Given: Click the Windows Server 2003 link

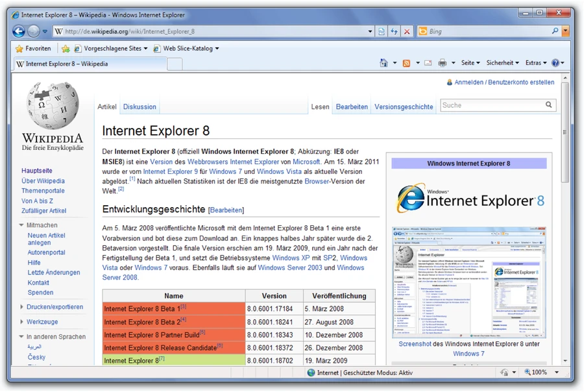Looking at the screenshot, I should click(290, 268).
